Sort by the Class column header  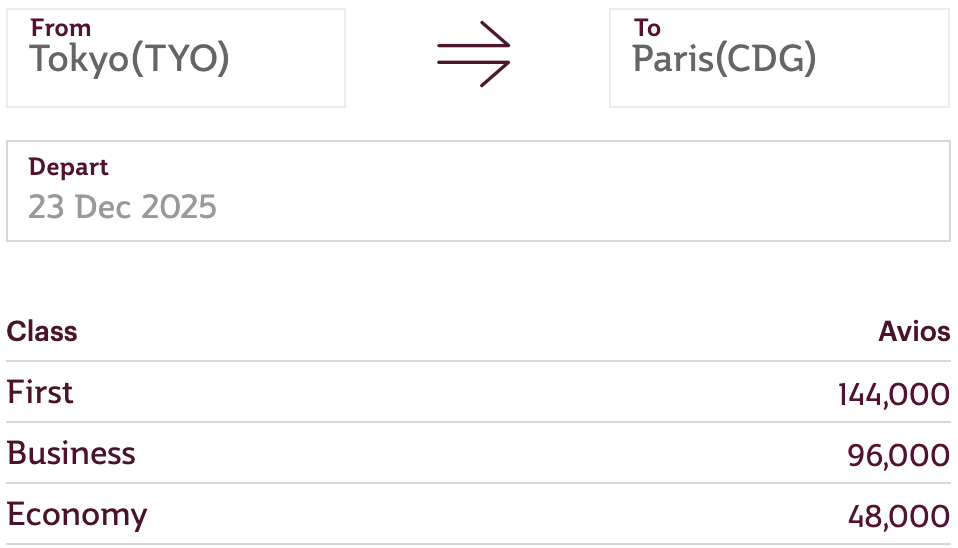[42, 332]
